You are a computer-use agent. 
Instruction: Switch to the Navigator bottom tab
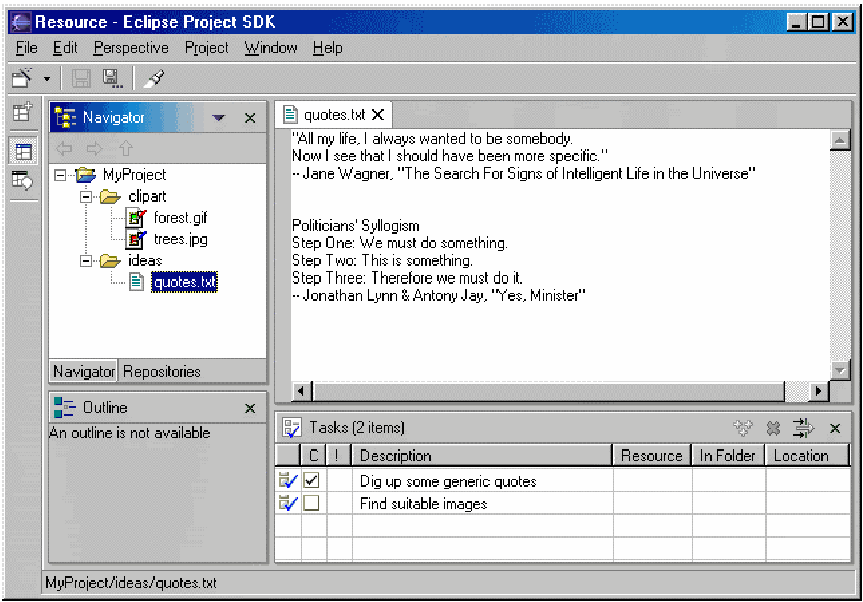84,371
